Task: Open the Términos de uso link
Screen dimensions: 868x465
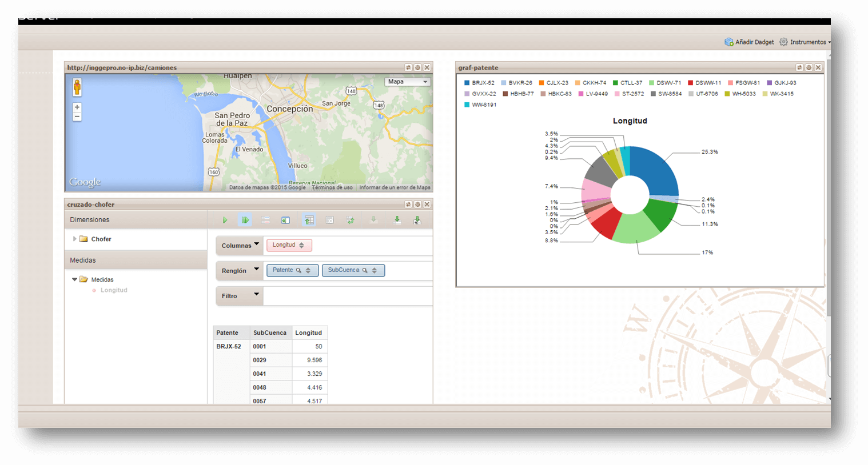Action: click(x=332, y=187)
